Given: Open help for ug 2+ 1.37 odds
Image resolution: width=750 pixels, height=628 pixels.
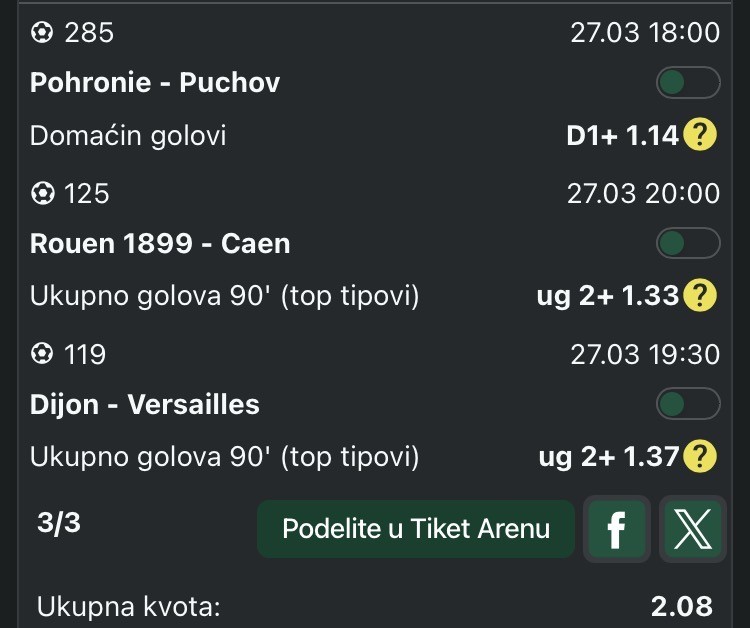Looking at the screenshot, I should [700, 457].
